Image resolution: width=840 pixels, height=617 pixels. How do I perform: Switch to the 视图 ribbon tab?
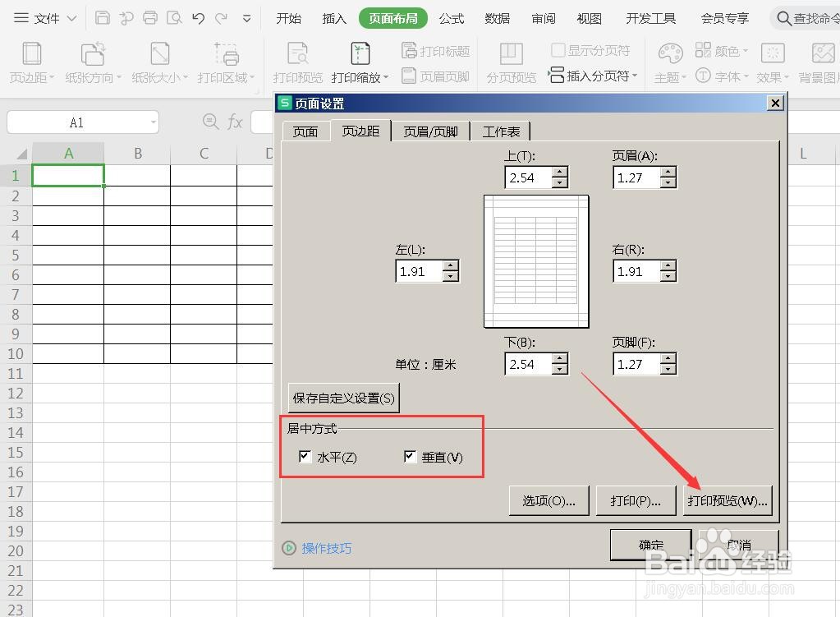[x=590, y=19]
